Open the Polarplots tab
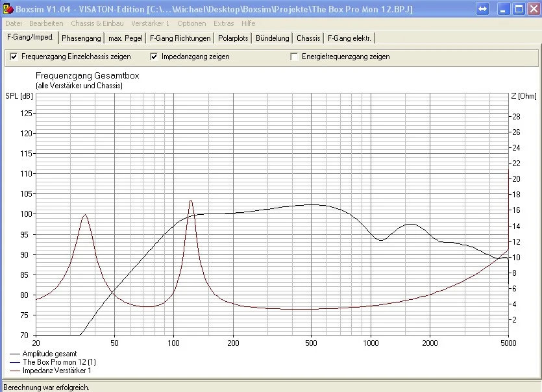This screenshot has width=542, height=392. 232,38
